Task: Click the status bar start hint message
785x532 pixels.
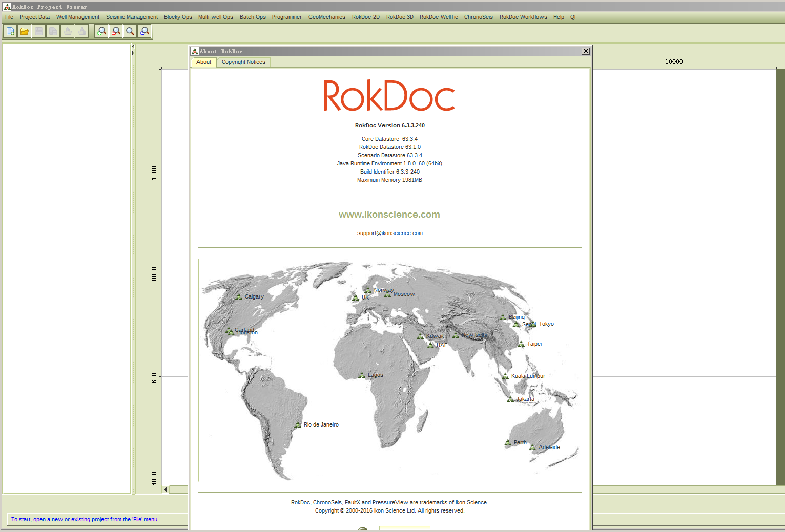Action: coord(84,519)
